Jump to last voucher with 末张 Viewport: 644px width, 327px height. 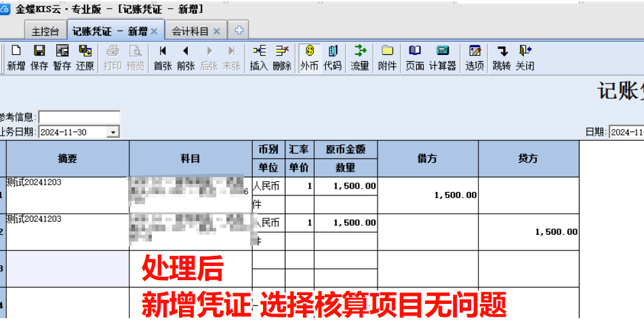coord(232,58)
